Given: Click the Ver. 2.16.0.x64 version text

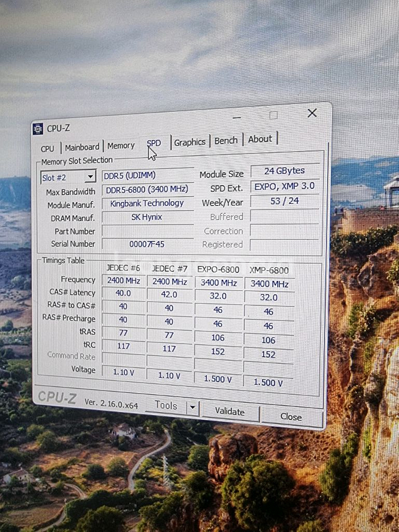Looking at the screenshot, I should [111, 403].
